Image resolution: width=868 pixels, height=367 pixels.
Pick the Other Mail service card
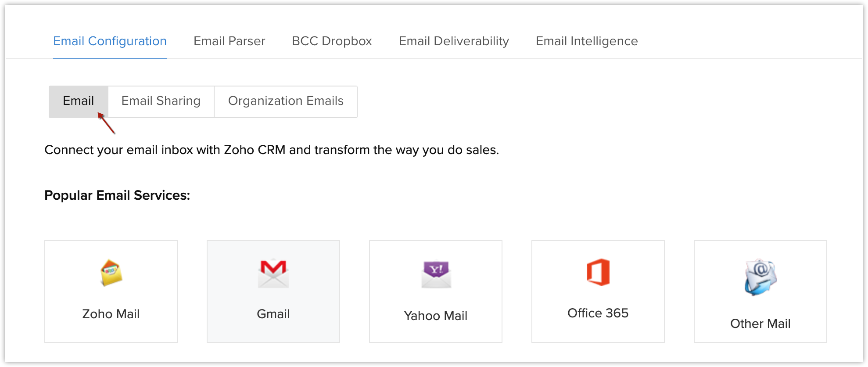point(760,291)
